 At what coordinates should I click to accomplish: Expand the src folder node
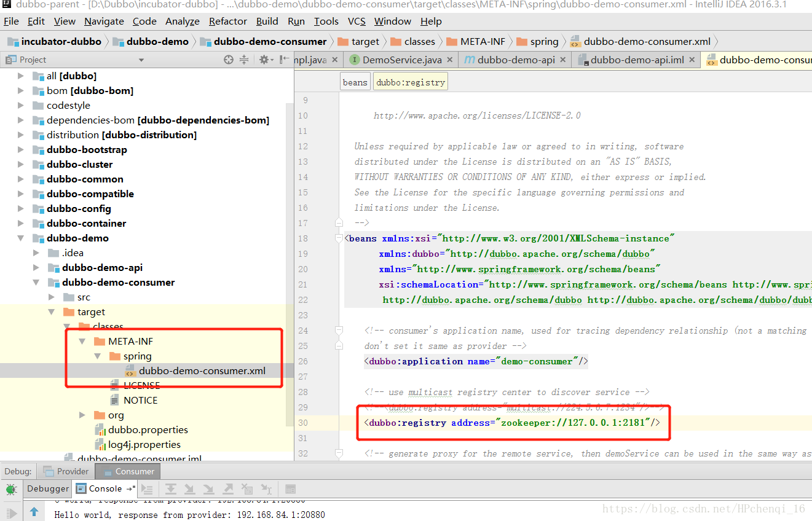pyautogui.click(x=52, y=297)
